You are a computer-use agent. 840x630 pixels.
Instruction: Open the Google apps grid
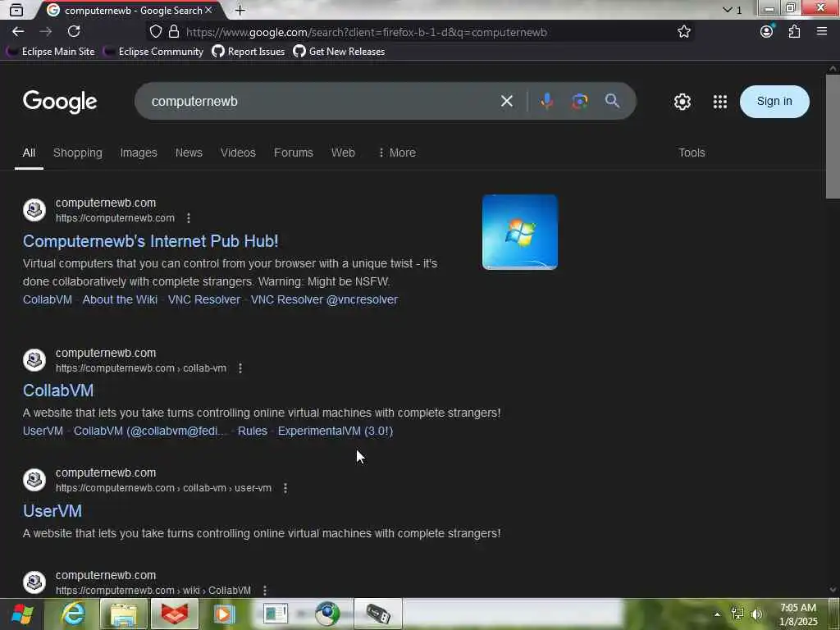(x=720, y=101)
